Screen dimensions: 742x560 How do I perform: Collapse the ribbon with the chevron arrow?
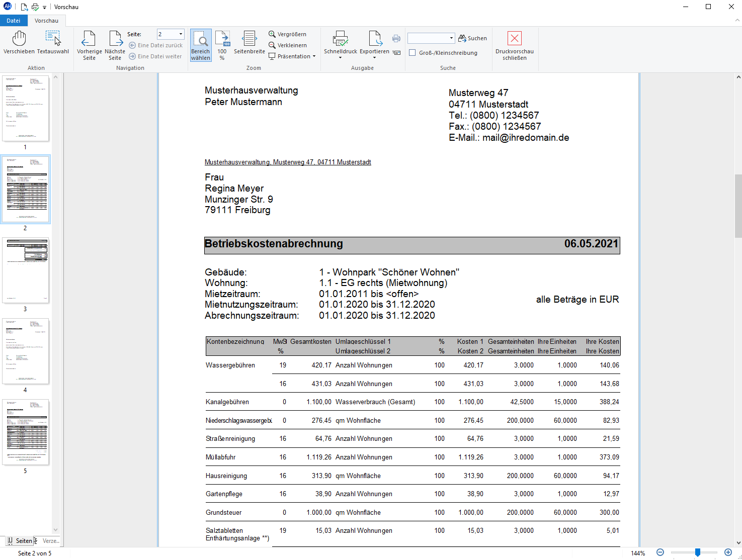coord(737,21)
